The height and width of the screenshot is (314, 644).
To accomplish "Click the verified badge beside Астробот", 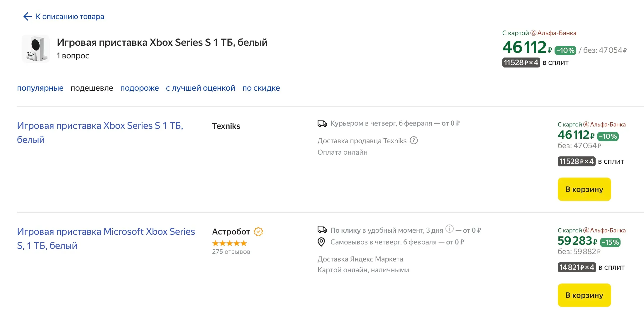I will pyautogui.click(x=258, y=232).
